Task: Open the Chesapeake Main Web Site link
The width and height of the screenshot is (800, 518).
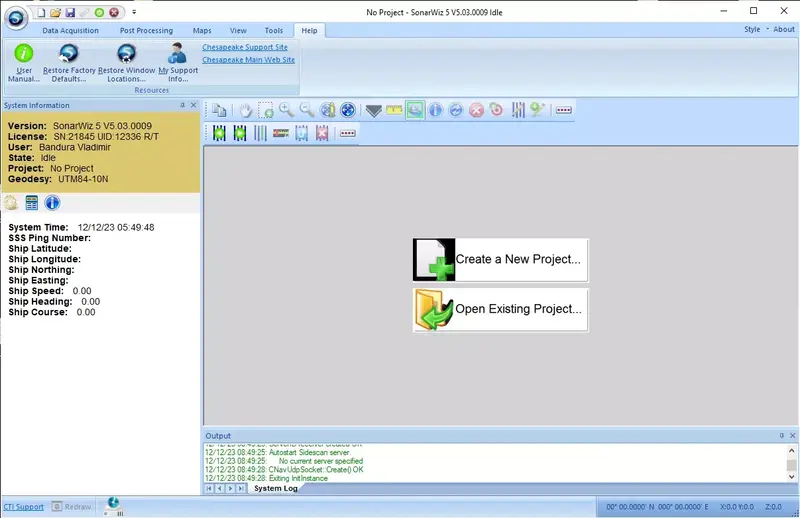Action: 248,60
